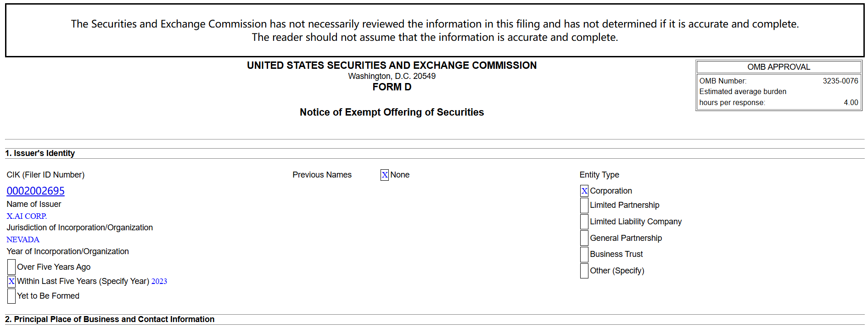Click the OMB Number 3235-0076 value
The image size is (868, 328).
840,81
